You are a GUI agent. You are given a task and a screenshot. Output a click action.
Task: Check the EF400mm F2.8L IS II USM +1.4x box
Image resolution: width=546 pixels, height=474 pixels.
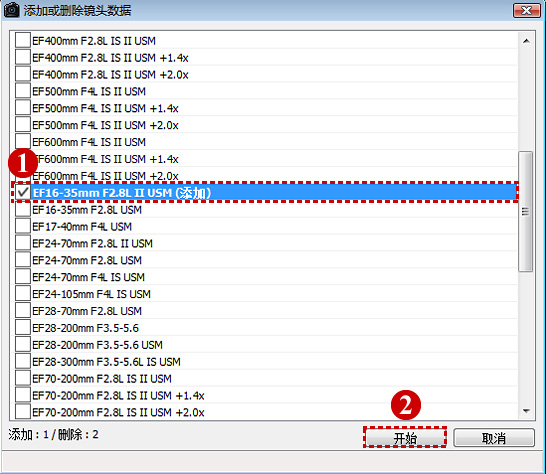point(23,57)
